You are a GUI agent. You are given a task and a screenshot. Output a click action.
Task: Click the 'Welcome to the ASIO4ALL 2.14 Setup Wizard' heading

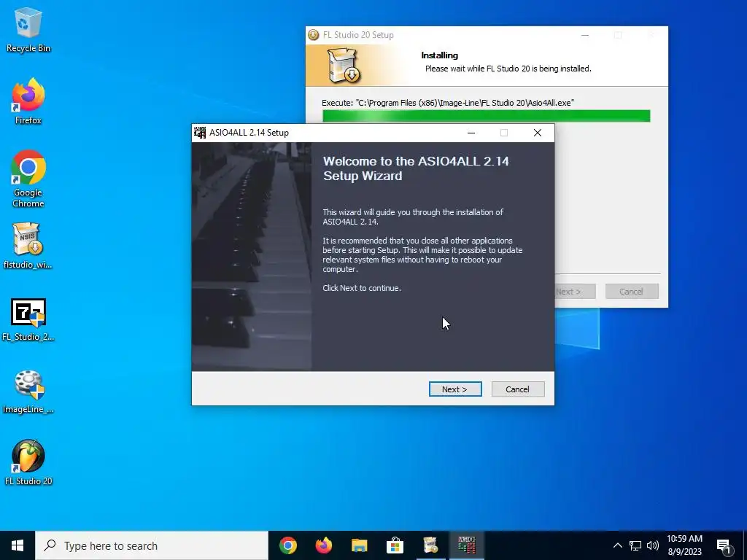pyautogui.click(x=416, y=168)
